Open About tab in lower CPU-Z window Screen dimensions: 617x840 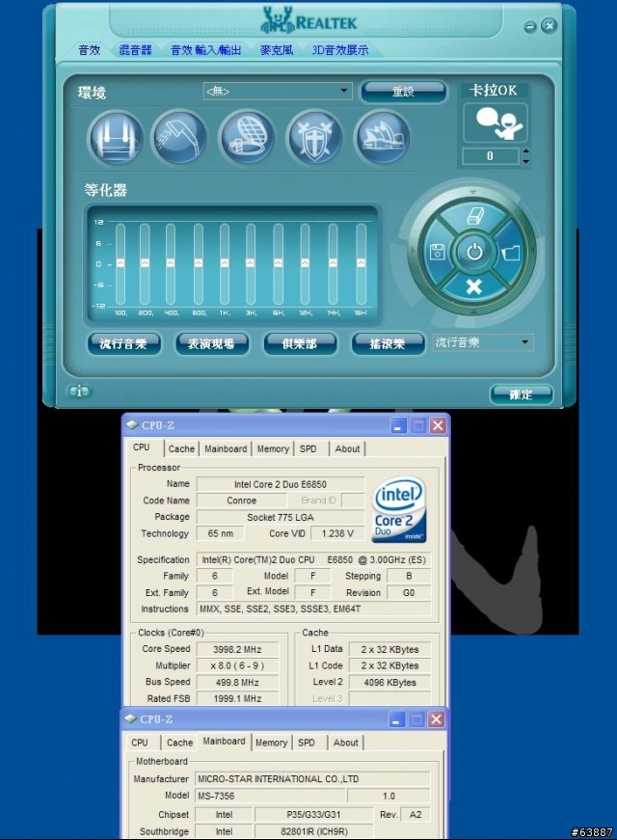(x=346, y=743)
